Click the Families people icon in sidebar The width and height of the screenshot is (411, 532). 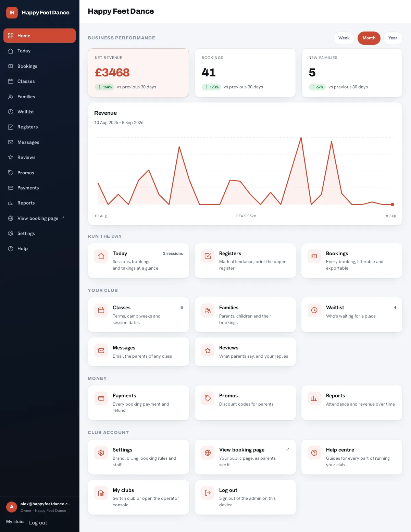coord(11,97)
